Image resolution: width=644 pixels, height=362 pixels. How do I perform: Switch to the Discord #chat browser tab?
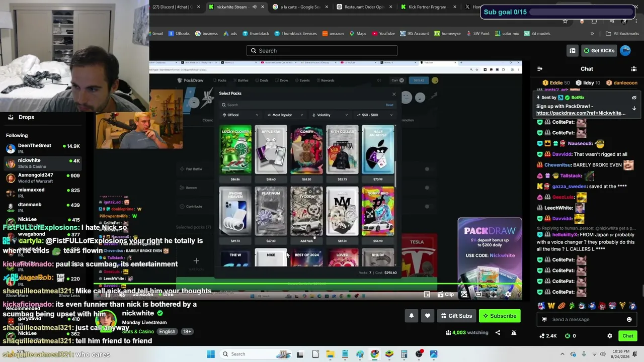tap(173, 7)
